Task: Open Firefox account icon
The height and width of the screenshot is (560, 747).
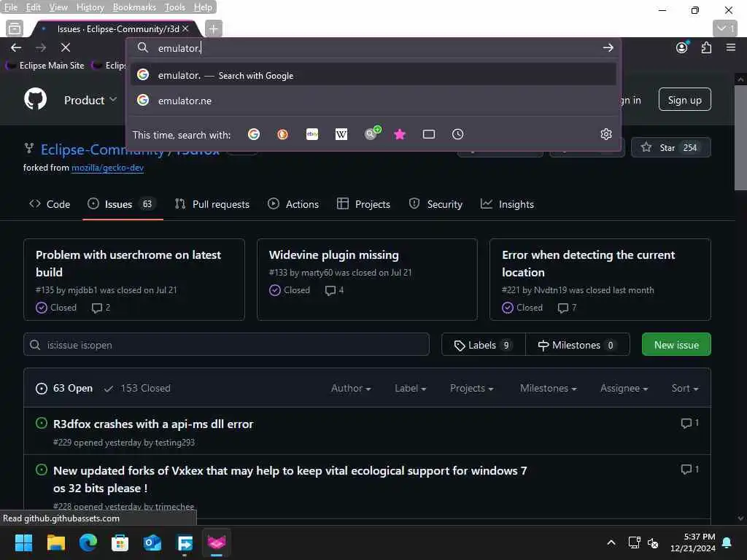Action: pos(682,47)
